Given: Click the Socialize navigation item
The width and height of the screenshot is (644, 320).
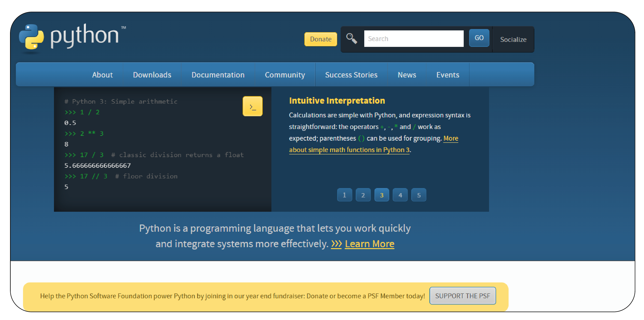Looking at the screenshot, I should (513, 39).
